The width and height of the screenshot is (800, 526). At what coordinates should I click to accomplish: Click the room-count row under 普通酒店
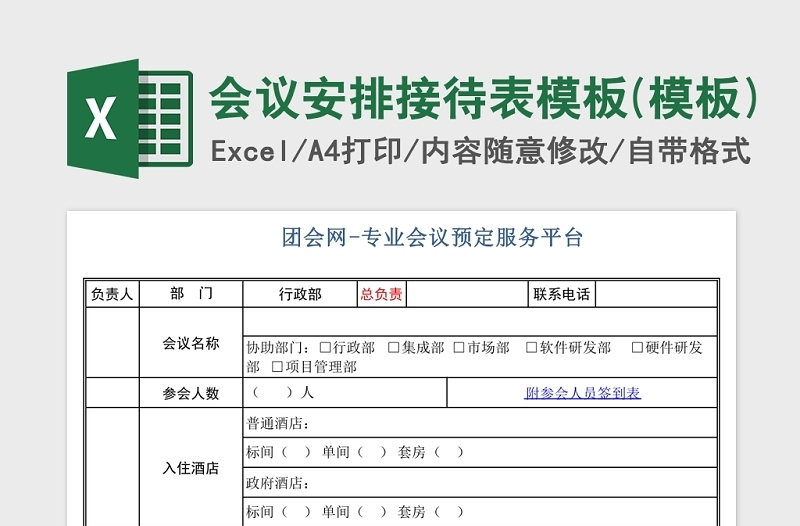(480, 453)
